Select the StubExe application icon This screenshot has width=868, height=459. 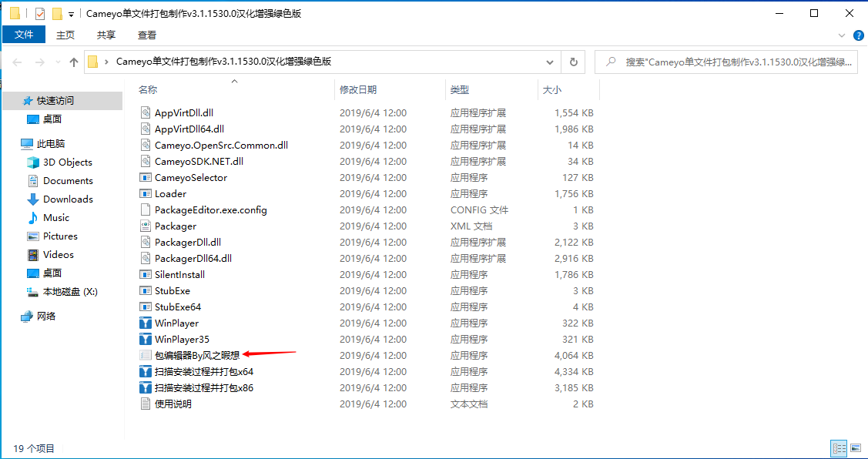[x=146, y=290]
